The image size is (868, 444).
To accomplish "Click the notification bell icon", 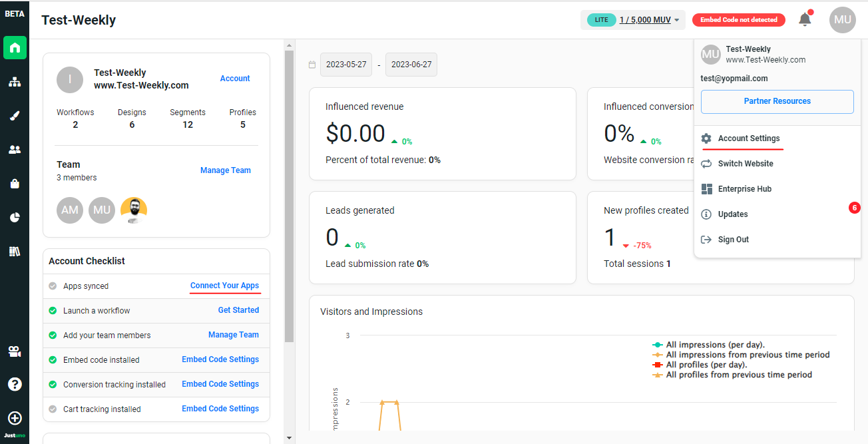I will (x=805, y=20).
